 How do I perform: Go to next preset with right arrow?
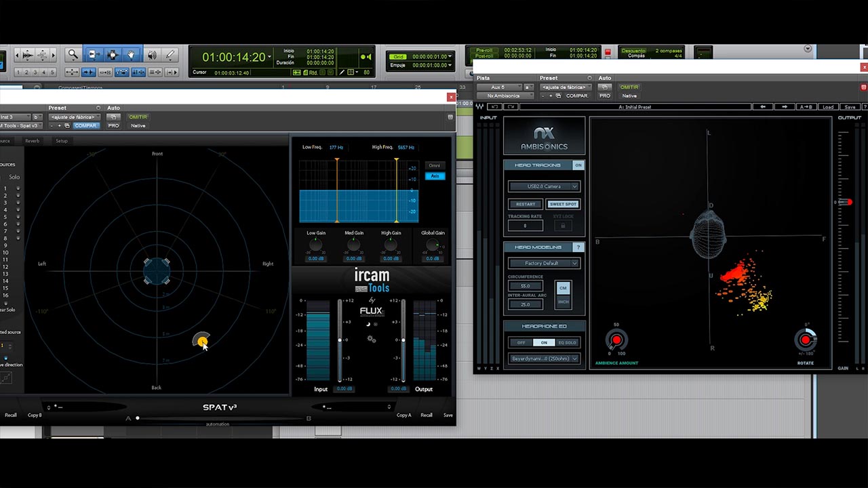click(785, 106)
